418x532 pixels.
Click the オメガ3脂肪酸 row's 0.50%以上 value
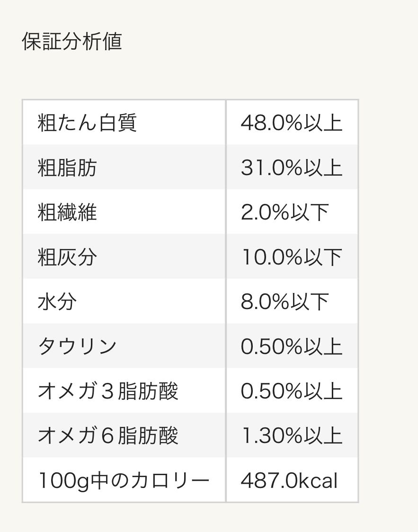[x=291, y=391]
